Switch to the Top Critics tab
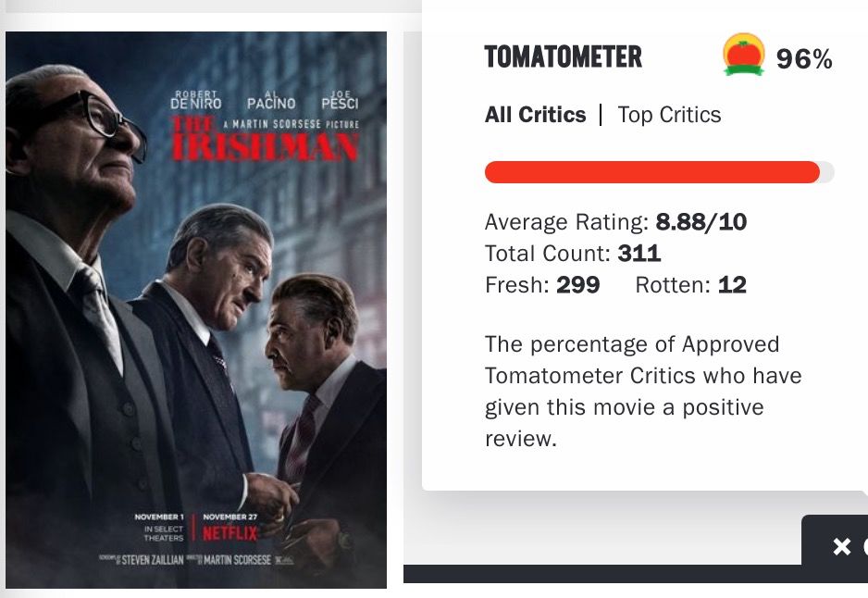This screenshot has height=598, width=868. [x=669, y=115]
